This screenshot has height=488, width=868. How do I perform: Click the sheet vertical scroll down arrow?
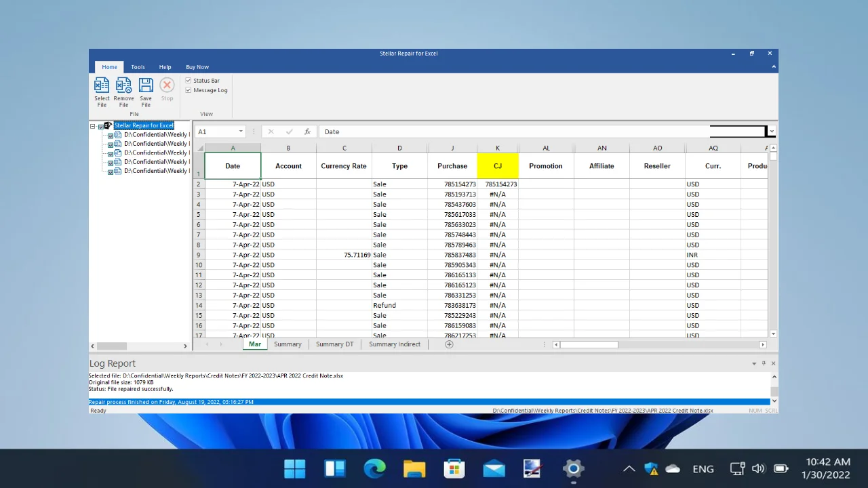click(773, 333)
